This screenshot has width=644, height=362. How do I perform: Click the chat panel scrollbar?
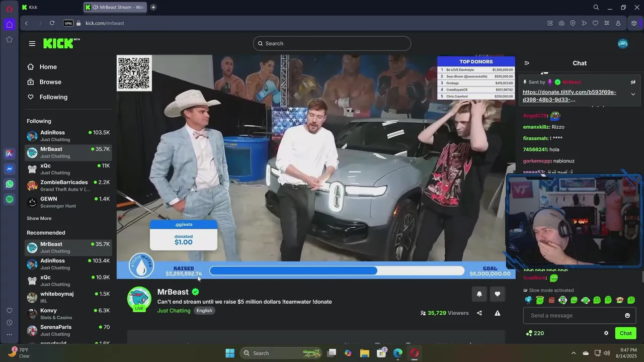pyautogui.click(x=642, y=277)
